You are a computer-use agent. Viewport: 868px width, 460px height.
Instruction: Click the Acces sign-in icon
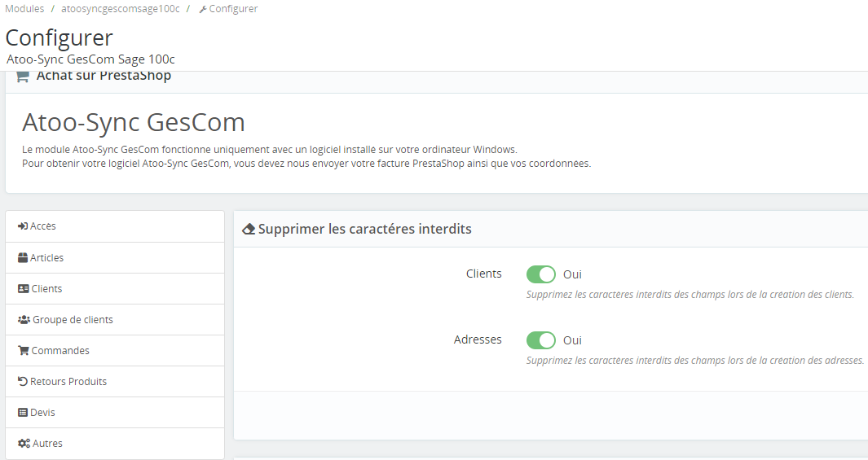23,226
